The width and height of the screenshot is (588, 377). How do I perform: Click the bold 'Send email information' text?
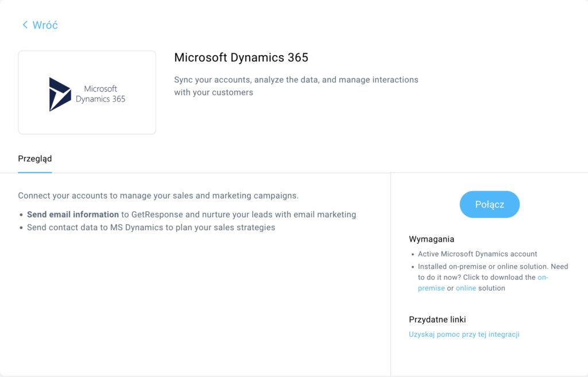coord(73,215)
